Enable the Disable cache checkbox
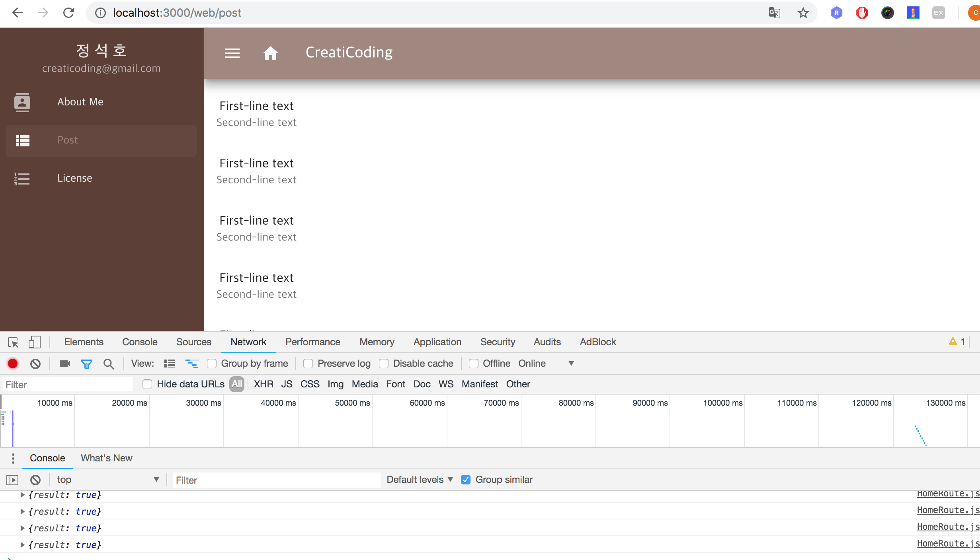The height and width of the screenshot is (560, 980). [x=384, y=363]
